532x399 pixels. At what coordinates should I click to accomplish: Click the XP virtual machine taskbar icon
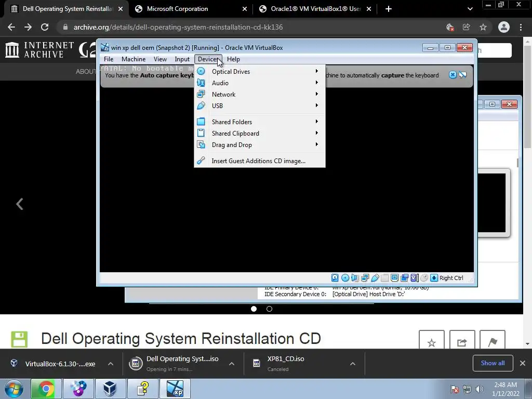[175, 389]
